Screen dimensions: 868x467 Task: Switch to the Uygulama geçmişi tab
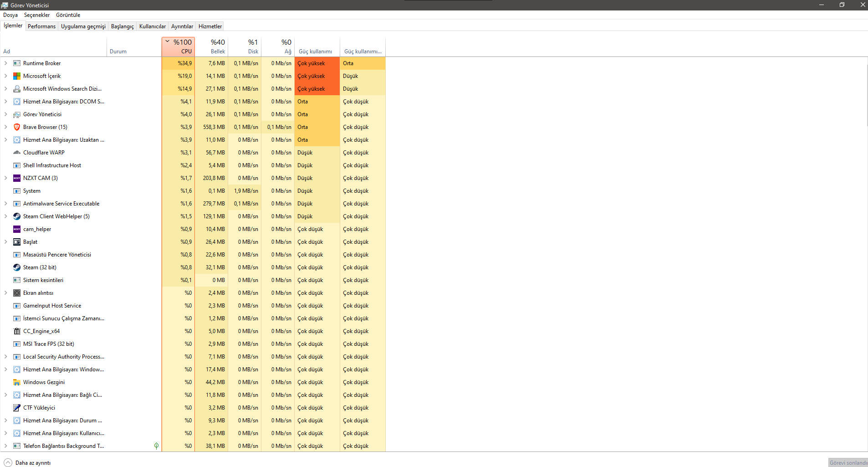pos(83,26)
